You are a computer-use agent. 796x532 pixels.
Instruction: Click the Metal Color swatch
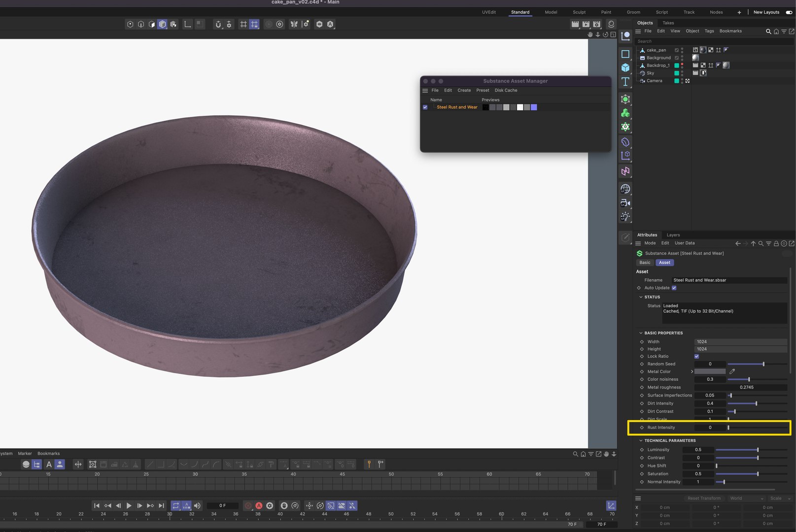(x=710, y=371)
